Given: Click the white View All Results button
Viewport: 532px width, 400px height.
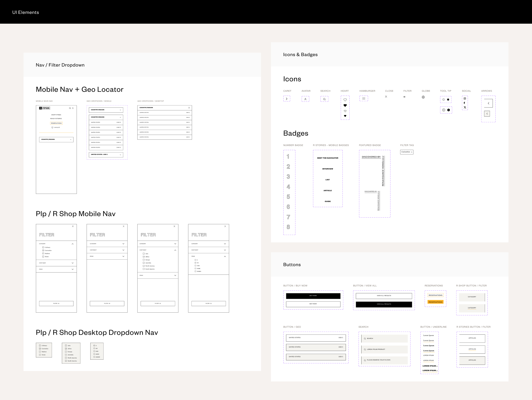Looking at the screenshot, I should [384, 296].
